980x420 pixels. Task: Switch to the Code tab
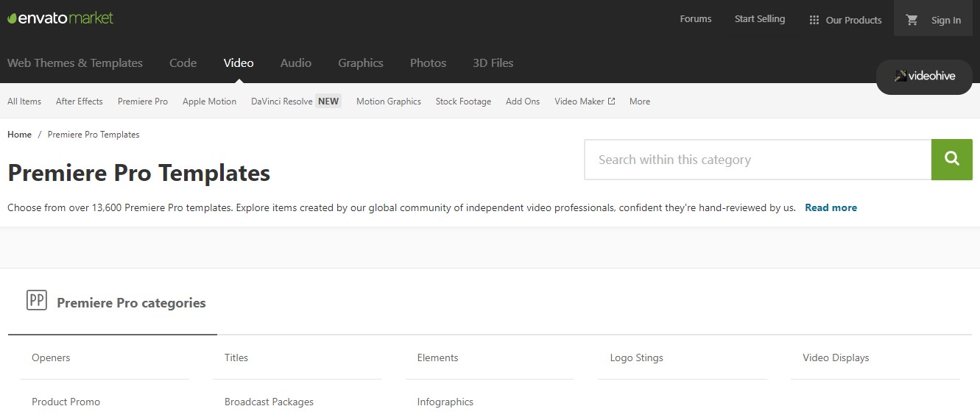pyautogui.click(x=183, y=63)
